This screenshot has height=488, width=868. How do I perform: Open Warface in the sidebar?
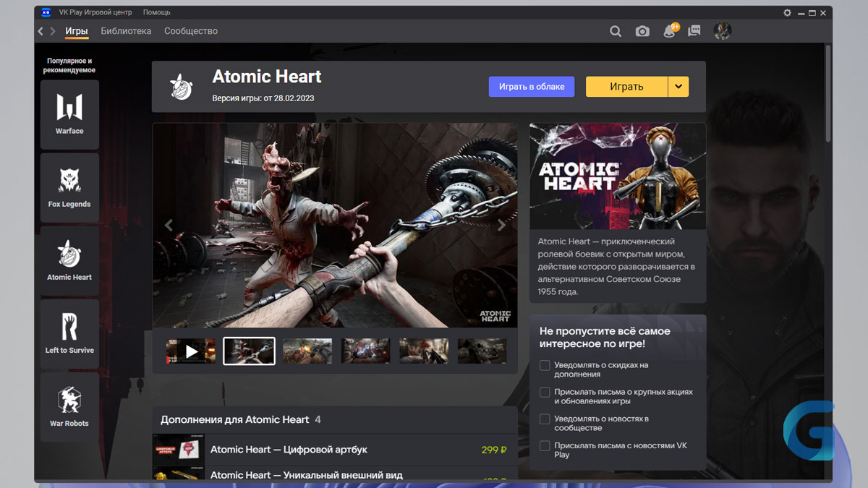click(69, 114)
